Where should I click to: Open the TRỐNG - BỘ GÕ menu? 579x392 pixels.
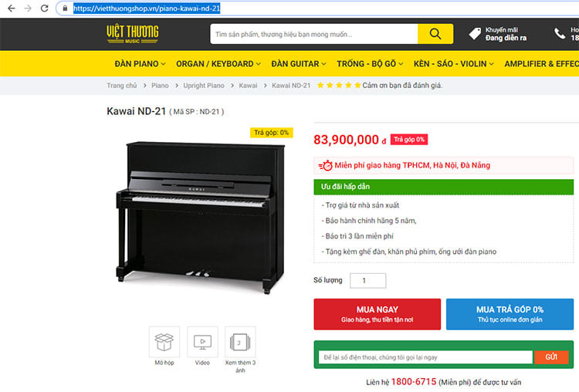370,64
